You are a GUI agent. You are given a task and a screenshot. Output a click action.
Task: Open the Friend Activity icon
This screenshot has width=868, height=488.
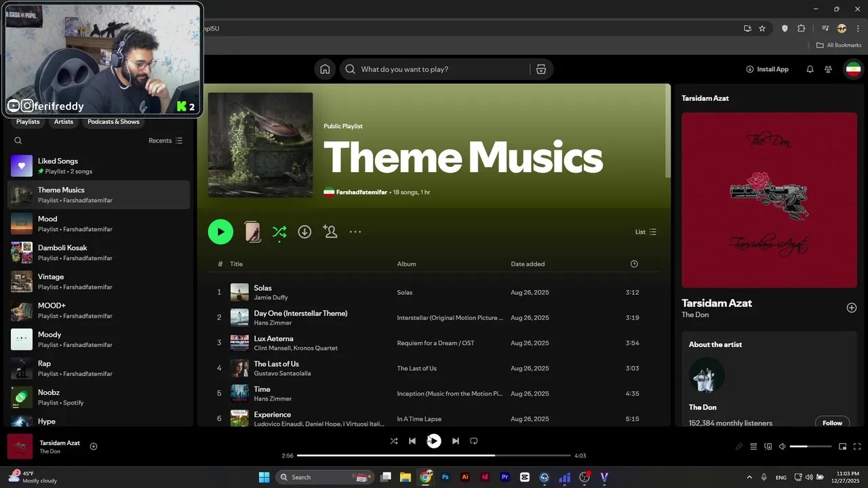click(828, 69)
